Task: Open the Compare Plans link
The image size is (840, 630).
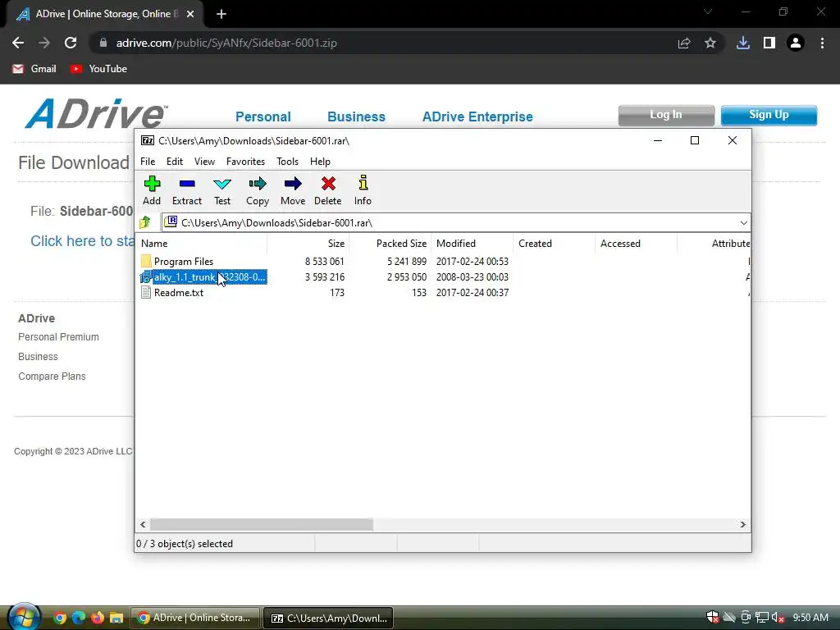Action: pyautogui.click(x=52, y=377)
